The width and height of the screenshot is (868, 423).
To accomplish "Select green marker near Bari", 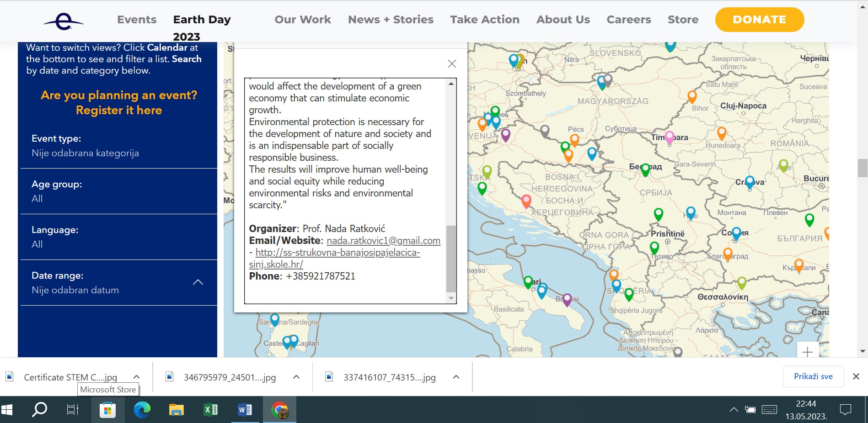I will [528, 282].
